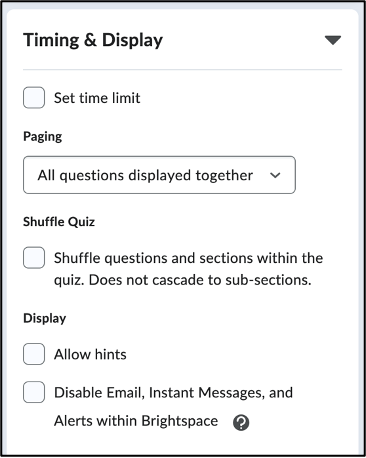Open the Paging dropdown menu
Screen dimensions: 366x458
pyautogui.click(x=159, y=175)
